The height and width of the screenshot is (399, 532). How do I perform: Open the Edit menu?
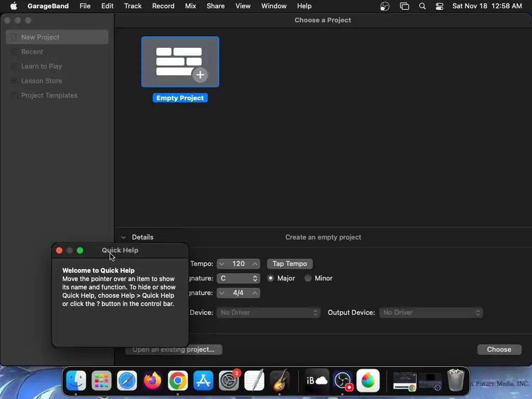click(107, 6)
